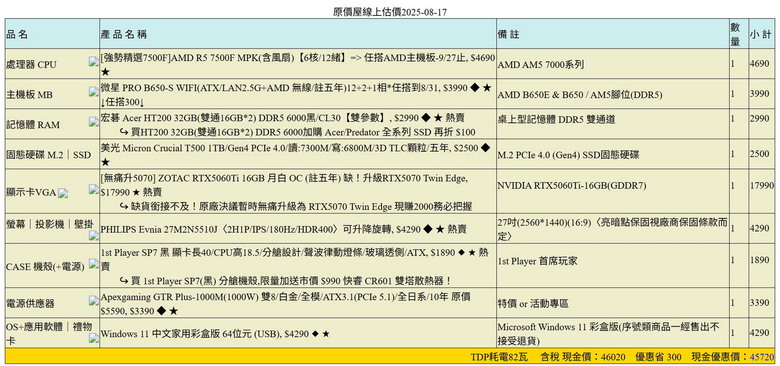
Task: Click the 27吋(2560*1440)(16:9) monitor note
Action: click(612, 229)
